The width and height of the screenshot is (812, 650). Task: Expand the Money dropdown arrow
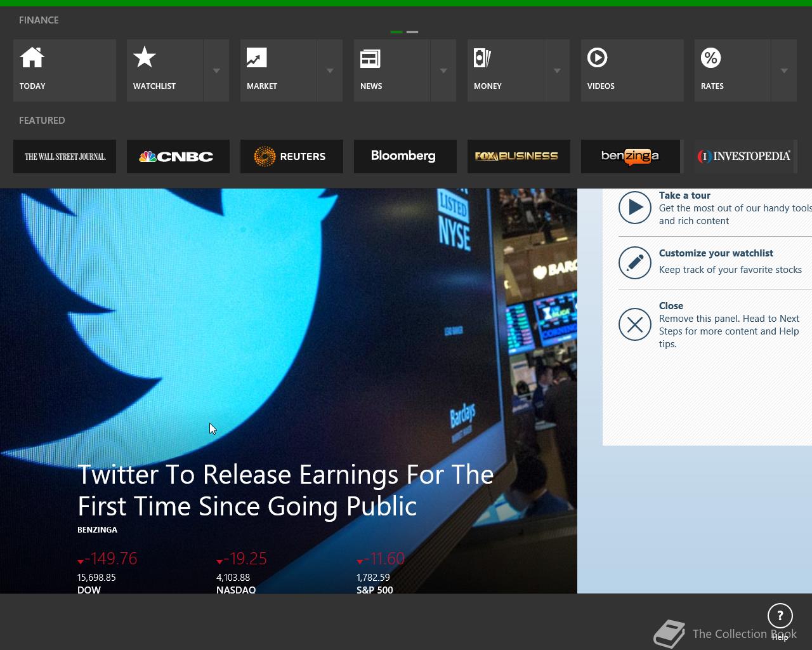click(x=557, y=70)
